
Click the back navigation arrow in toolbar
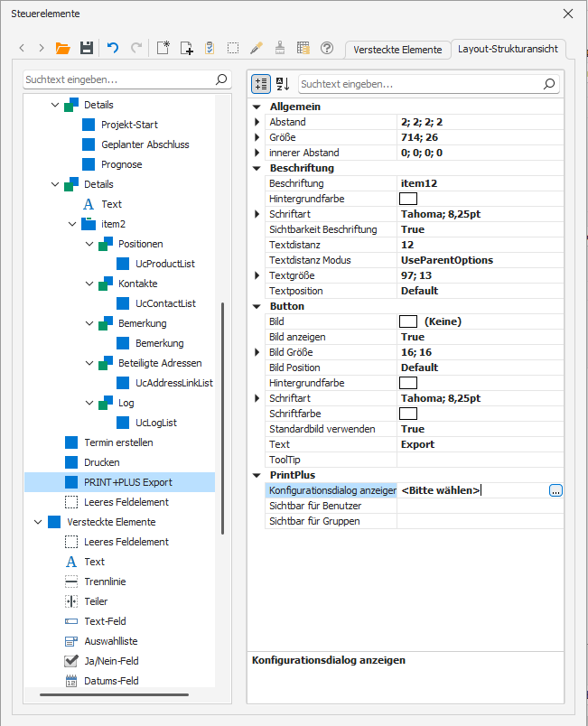coord(22,48)
